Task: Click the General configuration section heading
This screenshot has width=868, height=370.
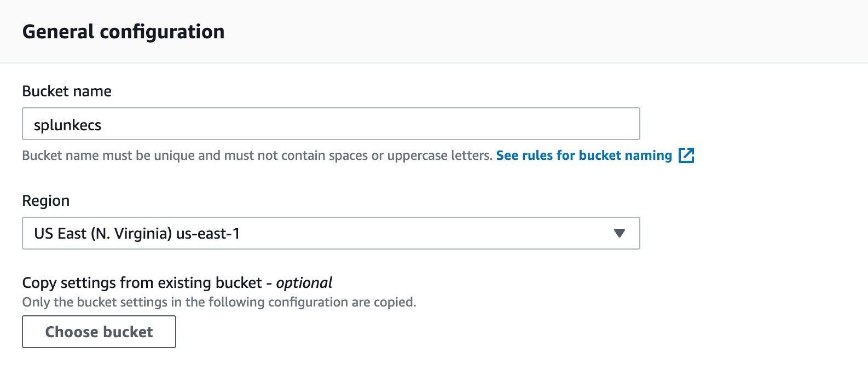Action: pyautogui.click(x=124, y=32)
